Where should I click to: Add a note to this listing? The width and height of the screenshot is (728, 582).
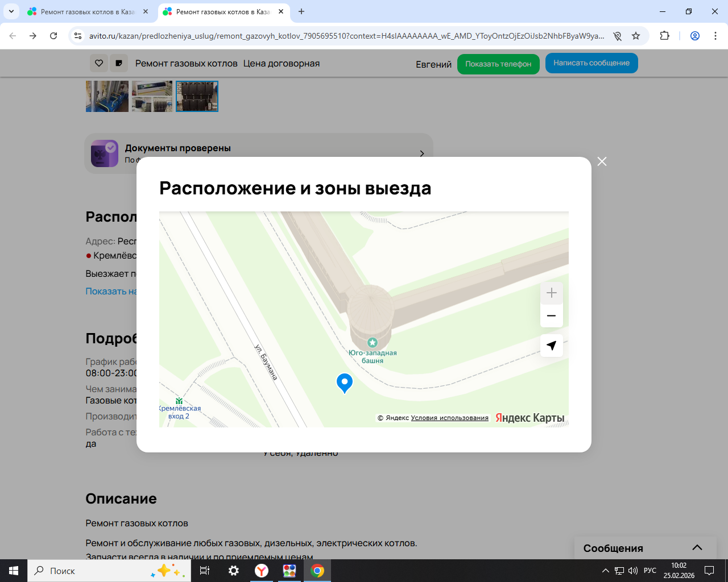click(x=119, y=63)
